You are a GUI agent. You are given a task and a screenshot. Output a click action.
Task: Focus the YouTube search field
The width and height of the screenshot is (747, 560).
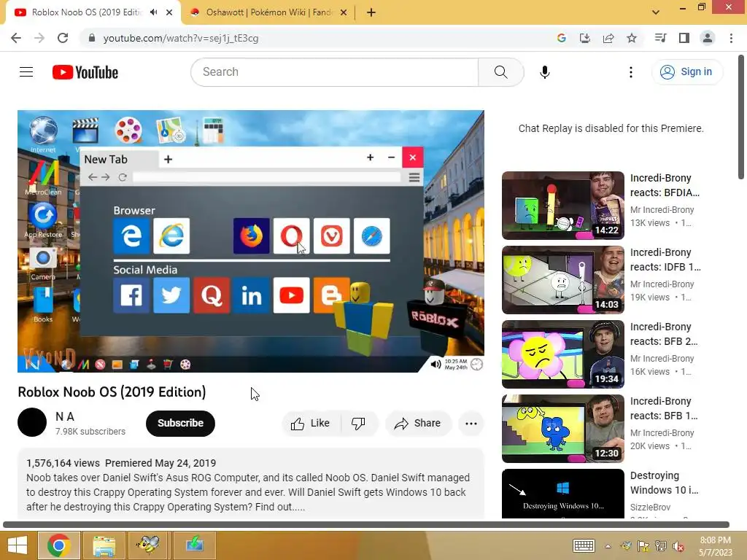(x=334, y=72)
